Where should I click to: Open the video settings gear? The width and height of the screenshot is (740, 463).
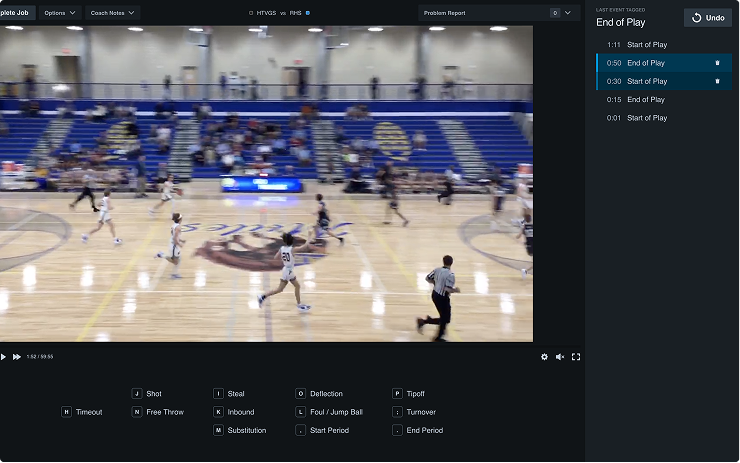544,357
